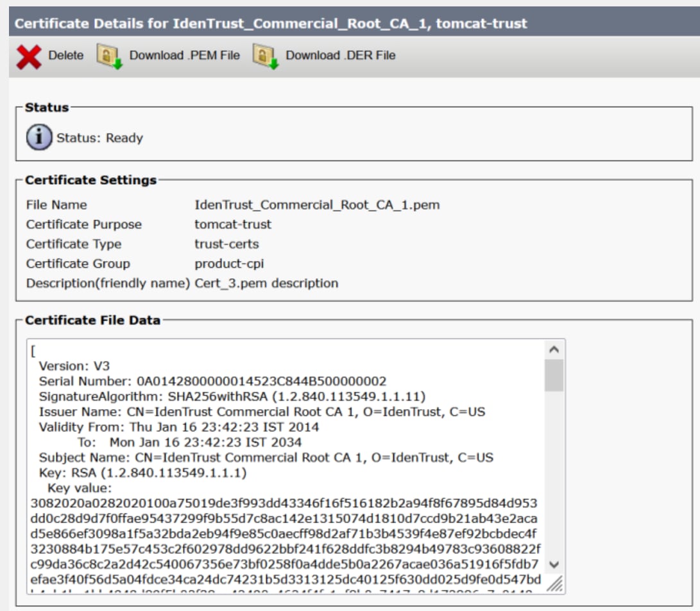
Task: Click the Certificate Purpose label
Action: 83,224
